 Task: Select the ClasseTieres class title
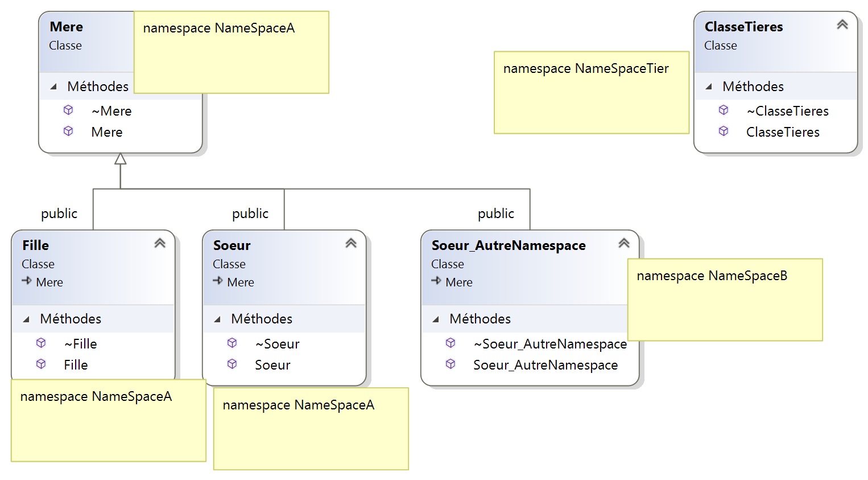coord(743,27)
